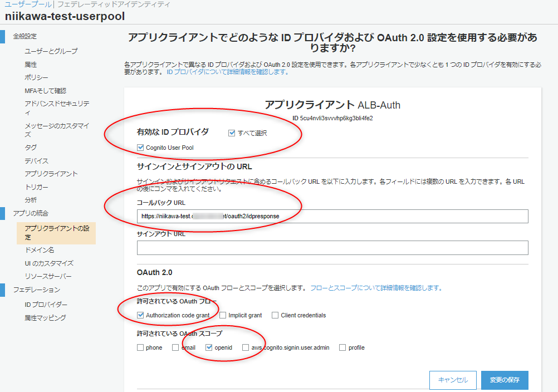Image resolution: width=558 pixels, height=392 pixels.
Task: Enable the Implicit grant OAuth flow
Action: [x=223, y=315]
